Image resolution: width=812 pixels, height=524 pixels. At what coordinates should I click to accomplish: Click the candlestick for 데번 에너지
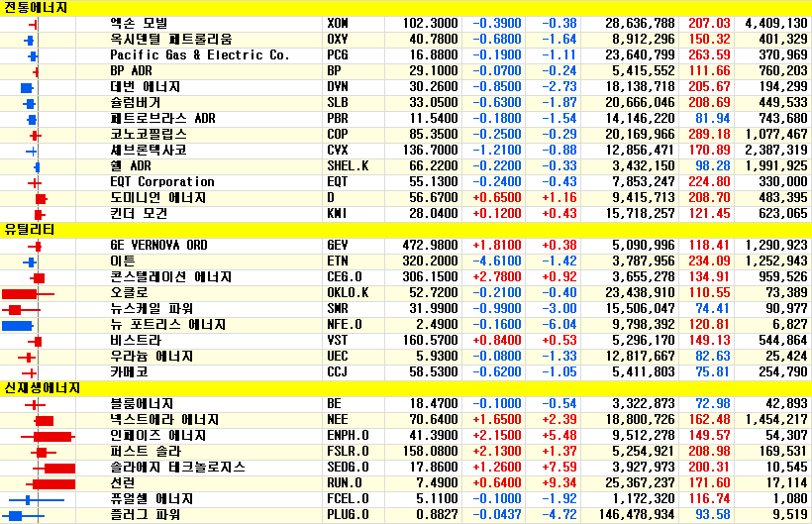point(27,88)
